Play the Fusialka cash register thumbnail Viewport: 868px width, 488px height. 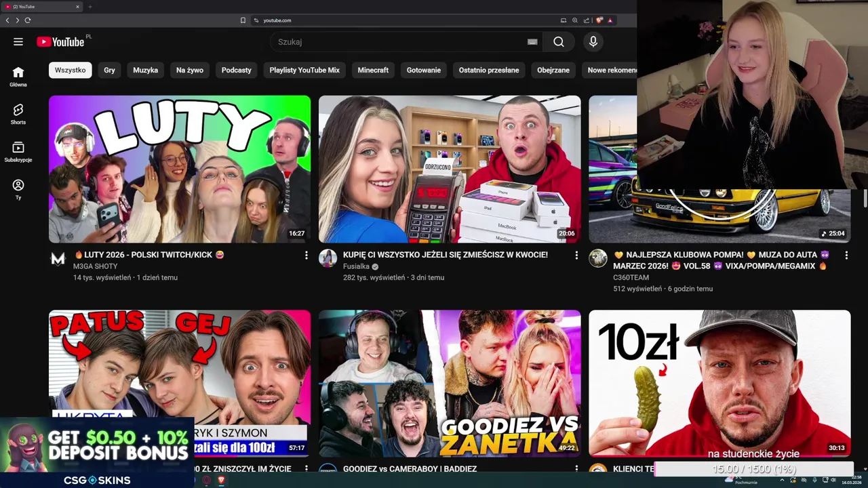[x=450, y=169]
